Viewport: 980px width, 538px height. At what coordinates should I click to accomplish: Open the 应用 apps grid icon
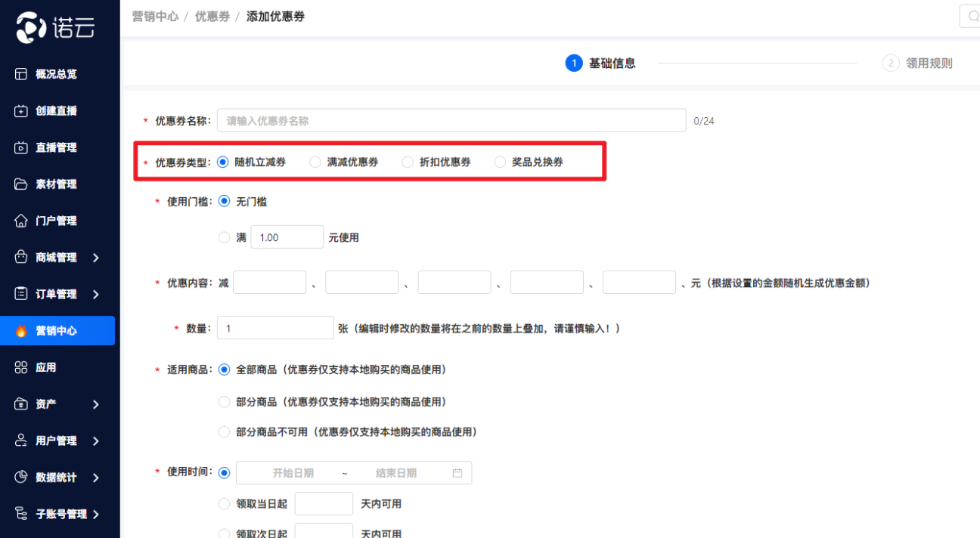22,366
